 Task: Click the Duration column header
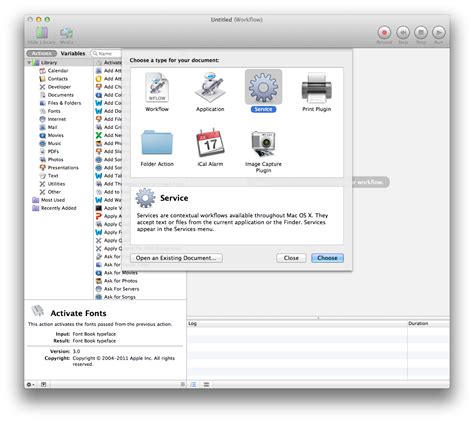point(428,323)
